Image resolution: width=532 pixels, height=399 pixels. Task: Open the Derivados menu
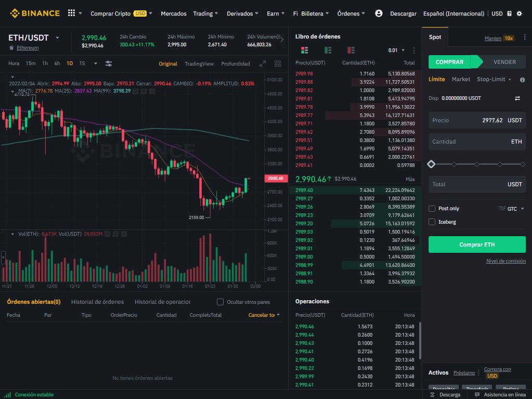(x=241, y=13)
